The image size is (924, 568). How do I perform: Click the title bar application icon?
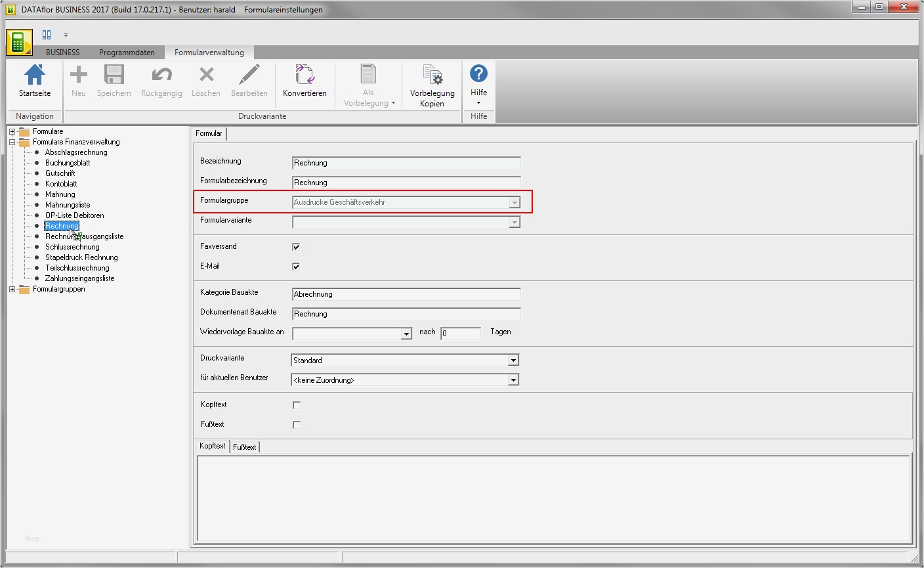point(10,10)
